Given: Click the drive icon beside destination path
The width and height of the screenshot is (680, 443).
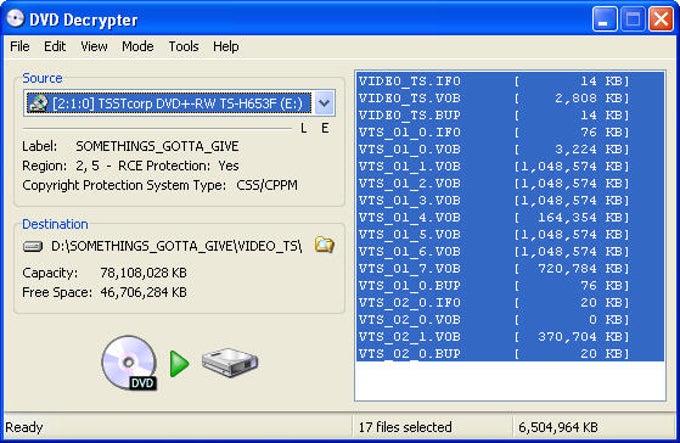Looking at the screenshot, I should 33,247.
